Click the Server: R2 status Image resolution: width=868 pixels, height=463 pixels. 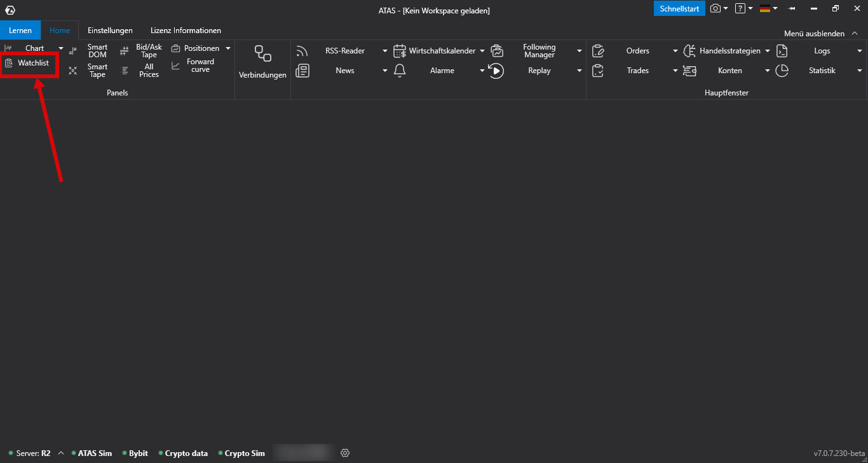pos(30,453)
